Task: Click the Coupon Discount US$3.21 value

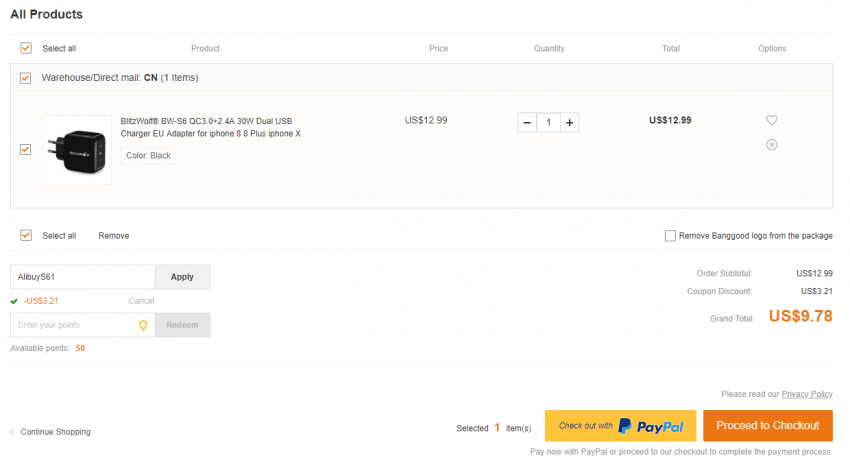Action: point(816,292)
